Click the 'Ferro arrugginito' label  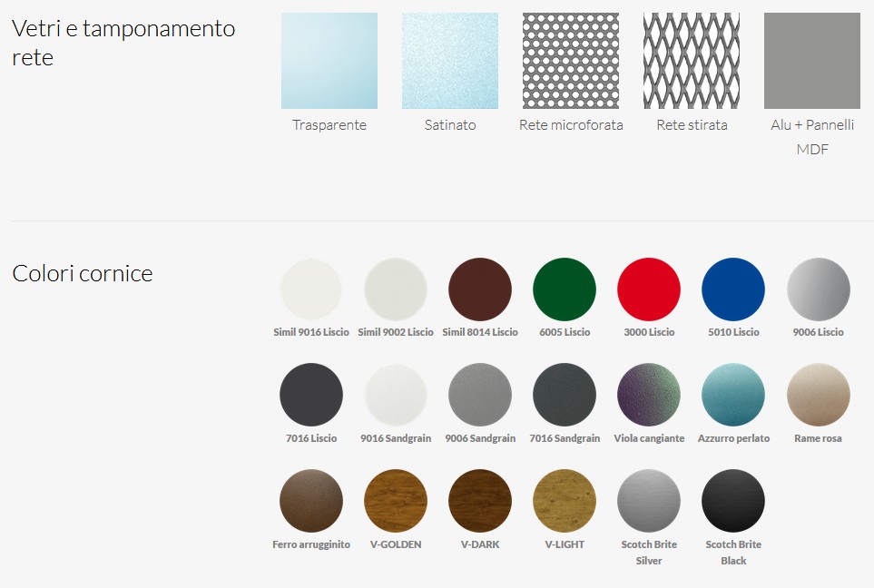tap(311, 544)
